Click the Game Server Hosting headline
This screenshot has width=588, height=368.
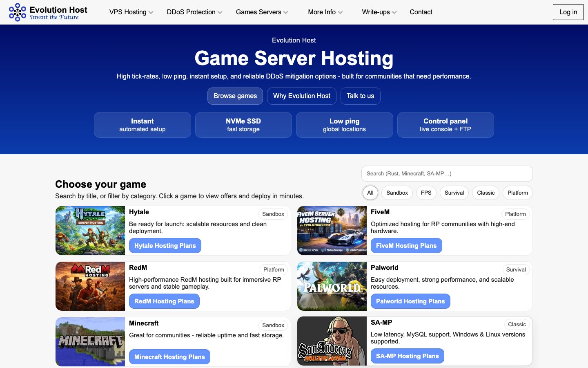pyautogui.click(x=294, y=58)
